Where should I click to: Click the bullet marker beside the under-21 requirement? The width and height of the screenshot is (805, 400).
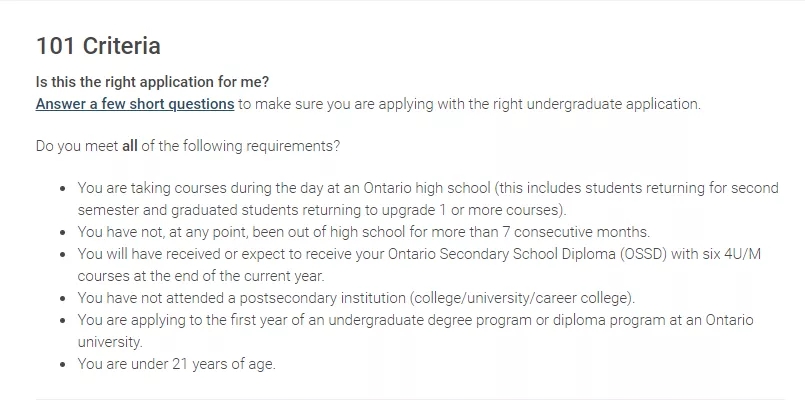coord(63,364)
